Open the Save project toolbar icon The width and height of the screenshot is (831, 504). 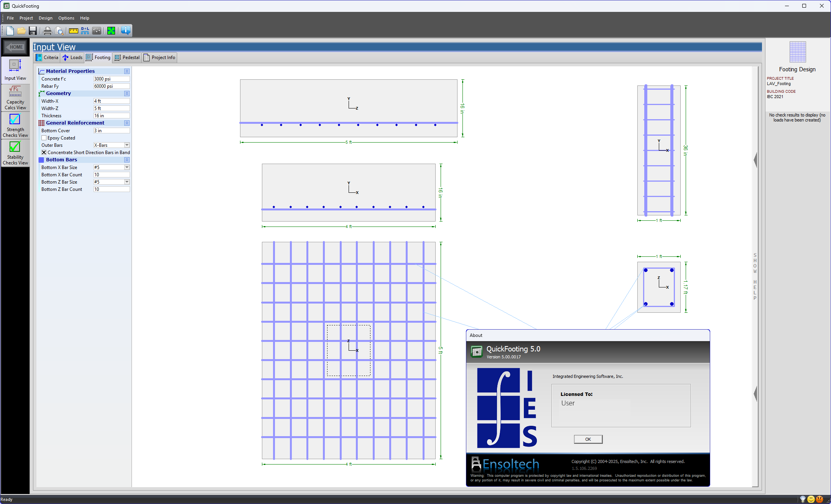[33, 31]
